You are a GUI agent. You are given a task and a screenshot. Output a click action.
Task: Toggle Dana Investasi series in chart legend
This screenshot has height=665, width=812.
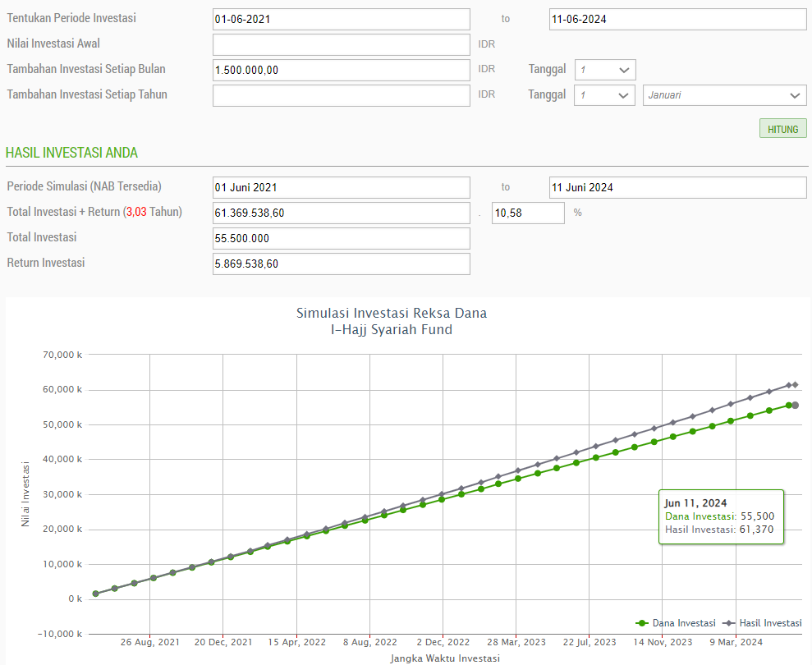676,623
